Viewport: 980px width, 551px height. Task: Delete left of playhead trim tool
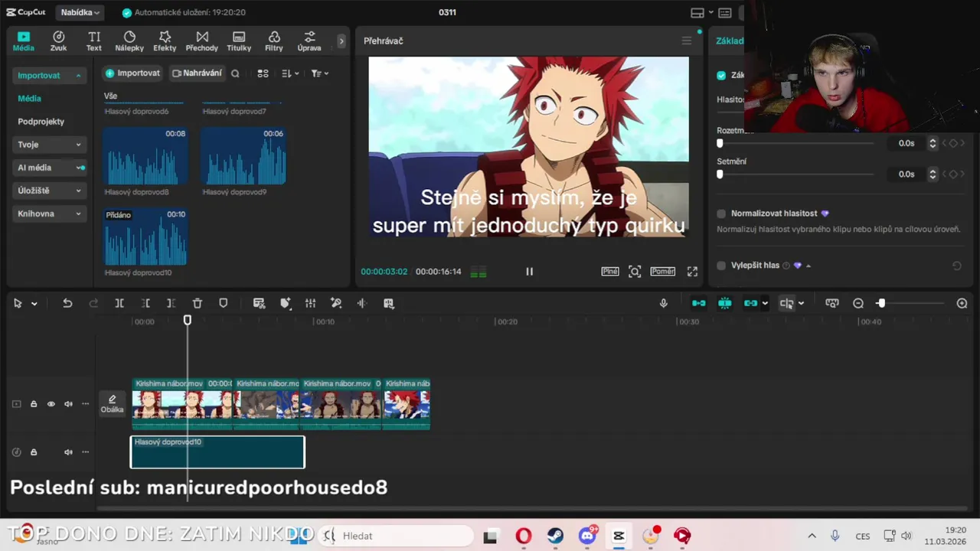click(x=145, y=304)
